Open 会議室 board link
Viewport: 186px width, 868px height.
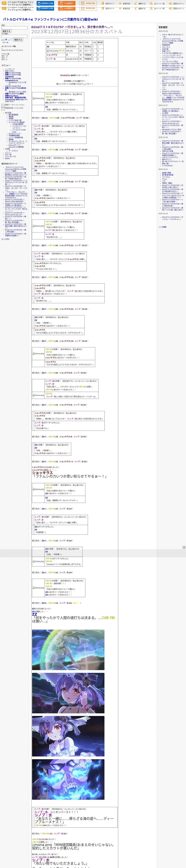pos(11,119)
